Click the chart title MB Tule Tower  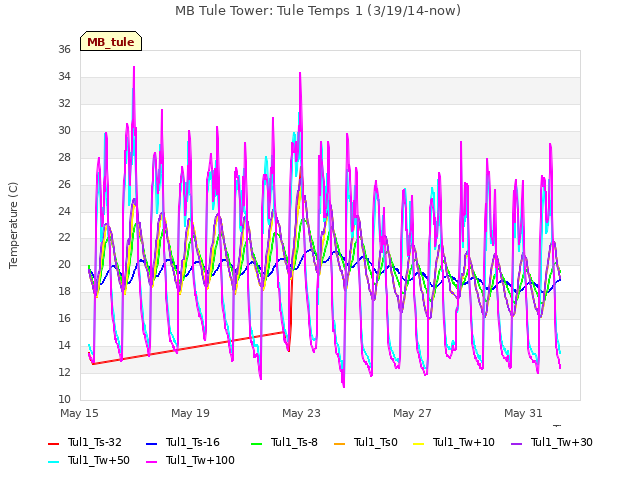tap(318, 10)
